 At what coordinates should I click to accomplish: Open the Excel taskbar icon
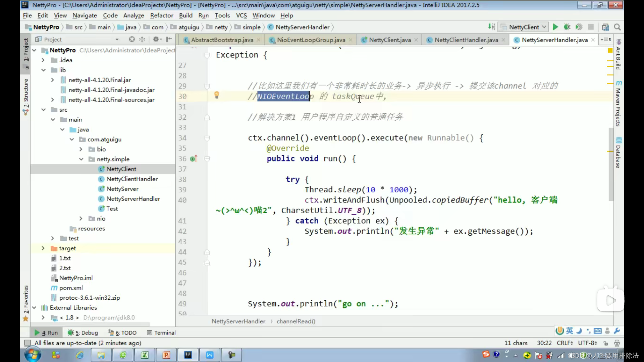(x=145, y=355)
